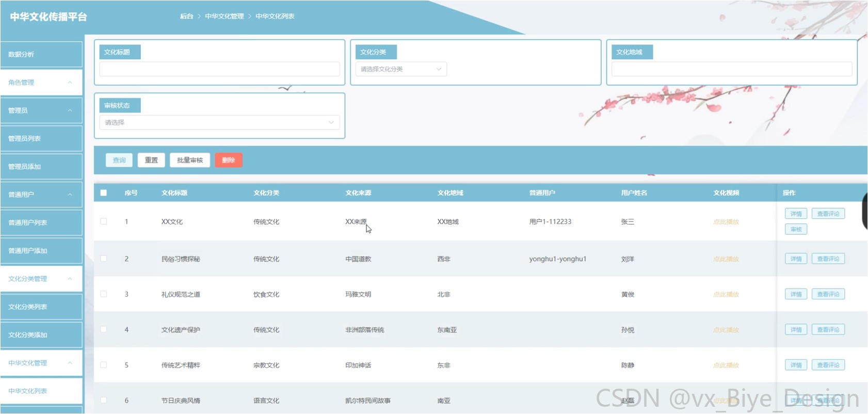Viewport: 868px width, 414px height.
Task: Select 普通用户添加 in the sidebar
Action: [41, 250]
